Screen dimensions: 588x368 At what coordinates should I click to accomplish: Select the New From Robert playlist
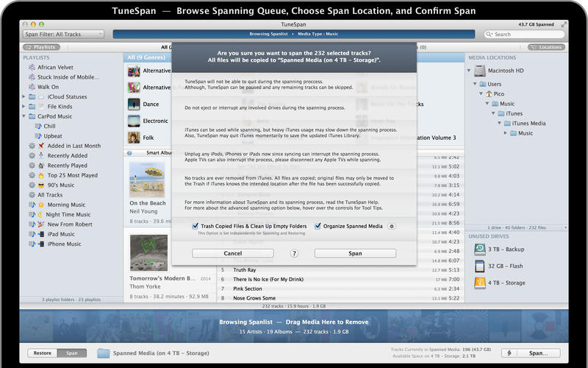tap(70, 224)
